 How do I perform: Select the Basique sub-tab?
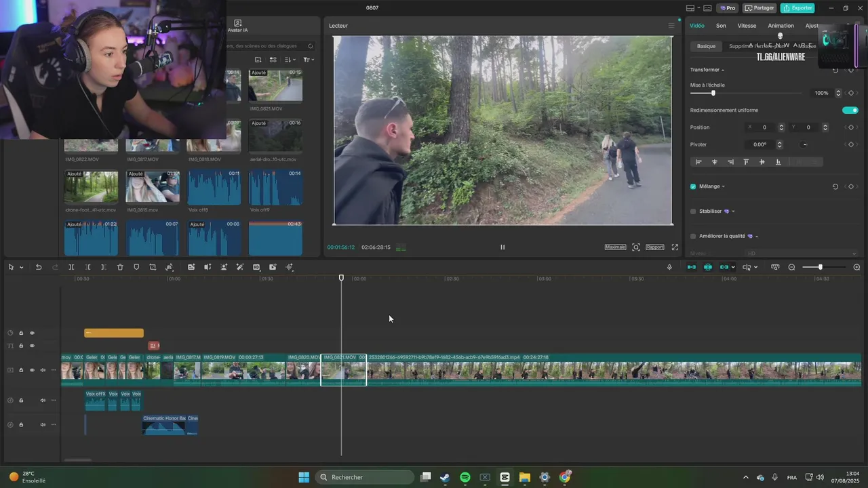[x=706, y=46]
